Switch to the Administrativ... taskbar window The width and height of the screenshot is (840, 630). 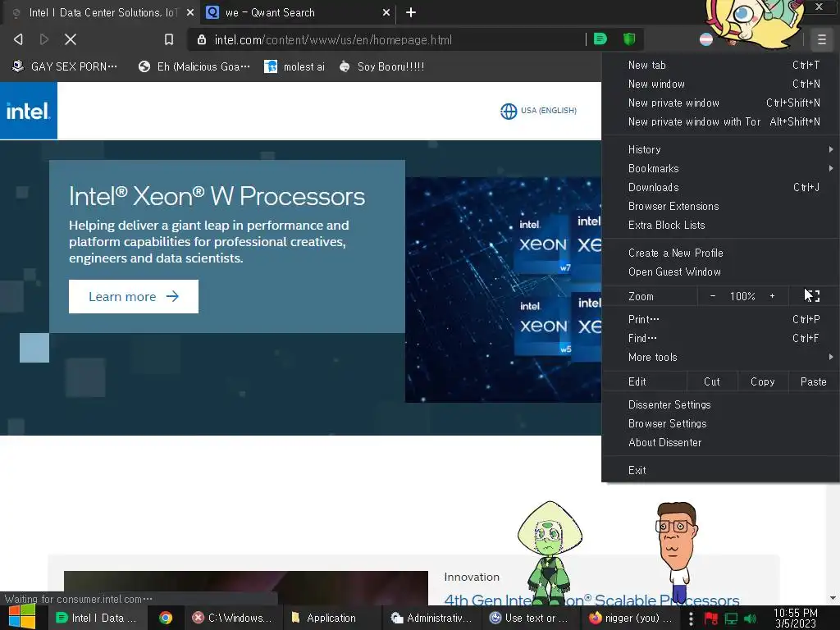click(x=431, y=618)
